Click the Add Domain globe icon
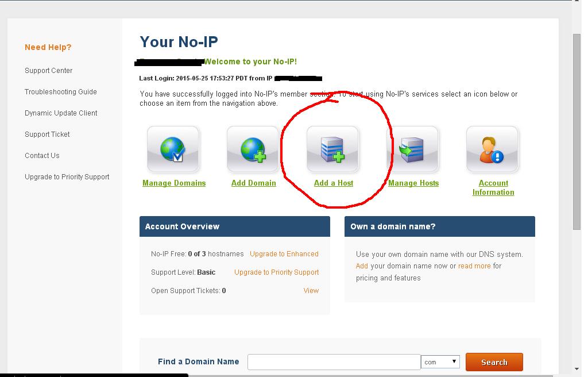 [253, 149]
